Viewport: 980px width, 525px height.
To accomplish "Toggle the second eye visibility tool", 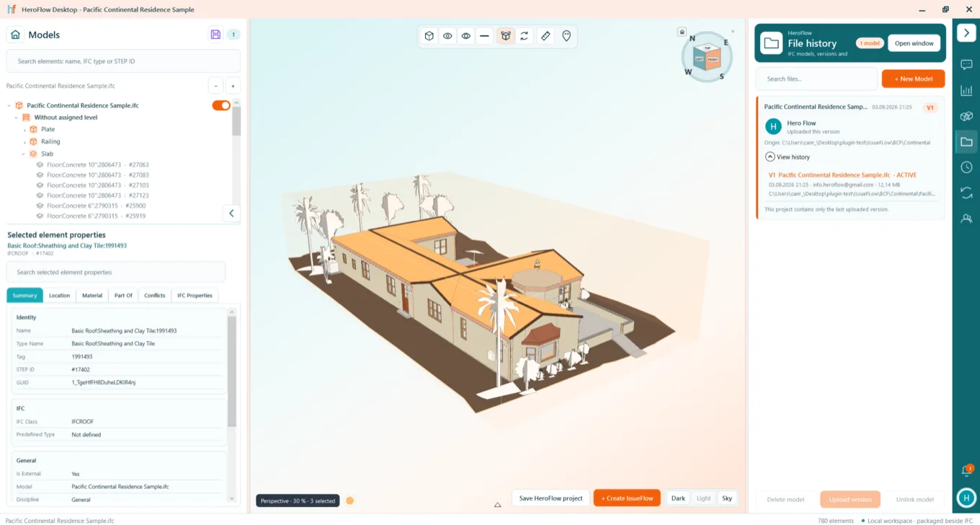I will click(x=466, y=36).
